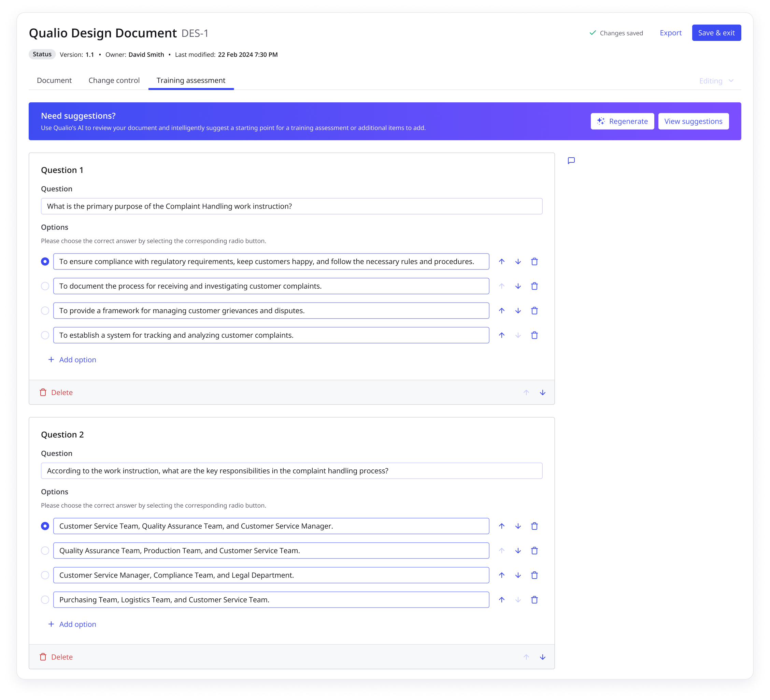
Task: Open View suggestions
Action: tap(693, 121)
